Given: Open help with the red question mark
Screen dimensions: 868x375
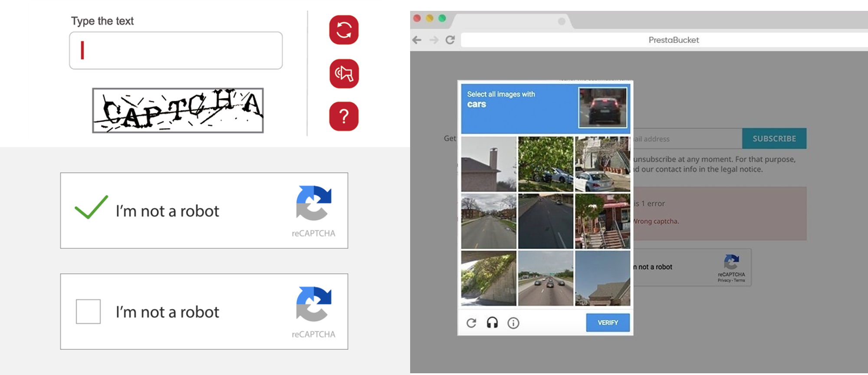Looking at the screenshot, I should tap(344, 116).
